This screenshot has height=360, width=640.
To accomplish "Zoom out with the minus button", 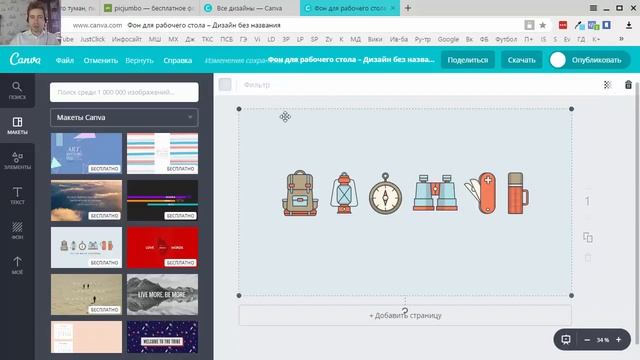I will pyautogui.click(x=587, y=340).
